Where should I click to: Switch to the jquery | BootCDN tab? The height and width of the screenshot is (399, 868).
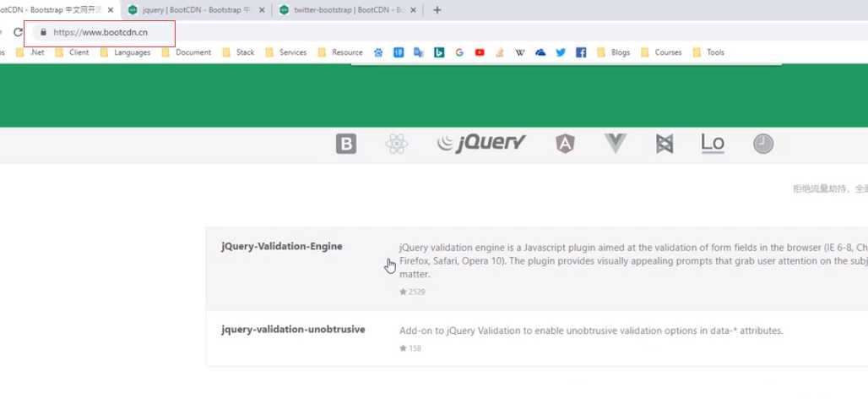coord(196,10)
